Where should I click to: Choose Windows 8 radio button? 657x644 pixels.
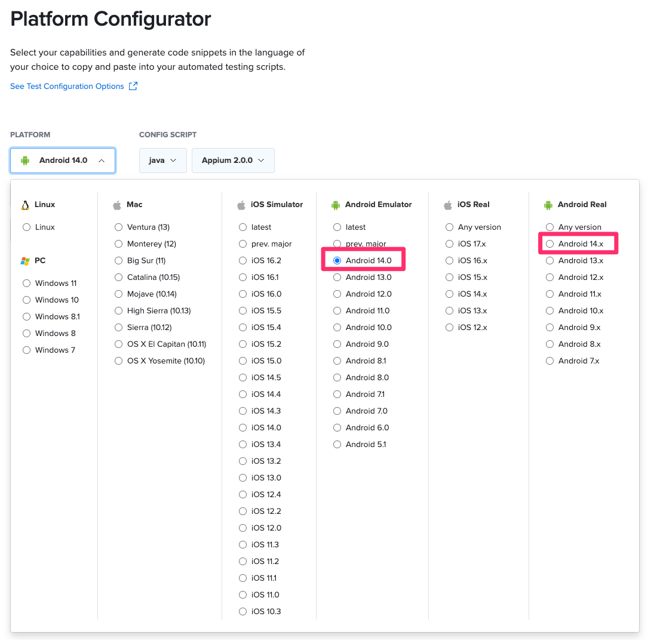click(x=27, y=333)
